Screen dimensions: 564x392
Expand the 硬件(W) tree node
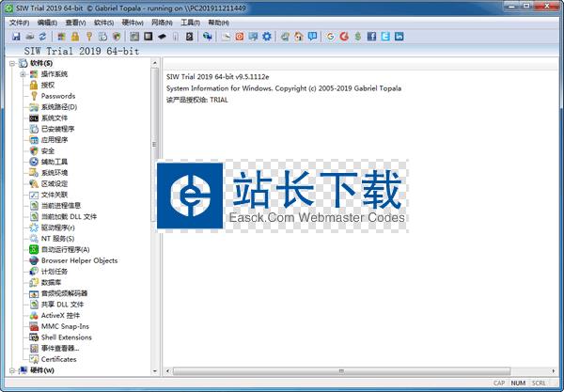[10, 370]
